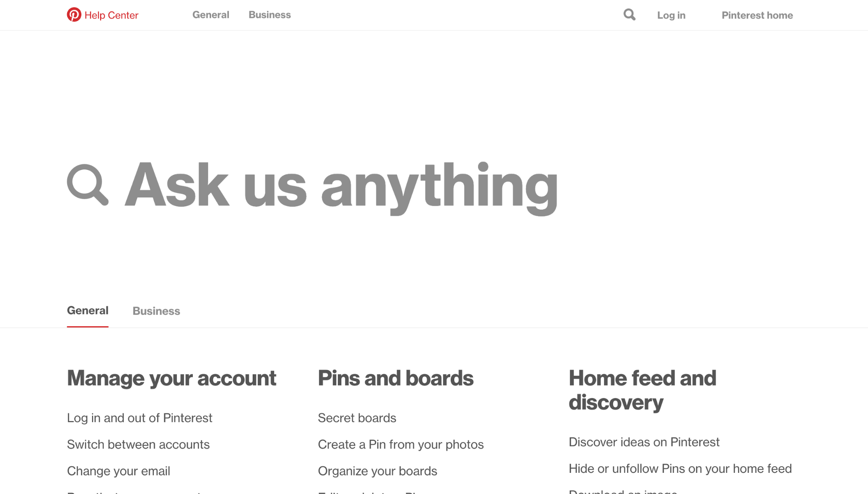Screen dimensions: 868x494
Task: Click the search magnifying glass icon top-right
Action: (630, 14)
